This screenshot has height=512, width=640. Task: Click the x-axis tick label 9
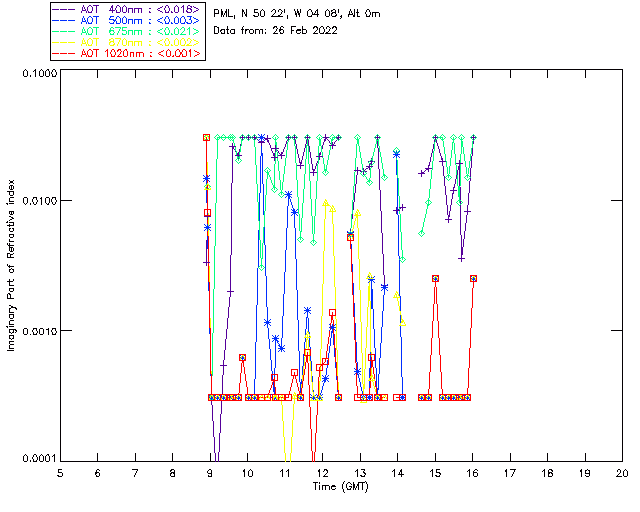tap(210, 473)
